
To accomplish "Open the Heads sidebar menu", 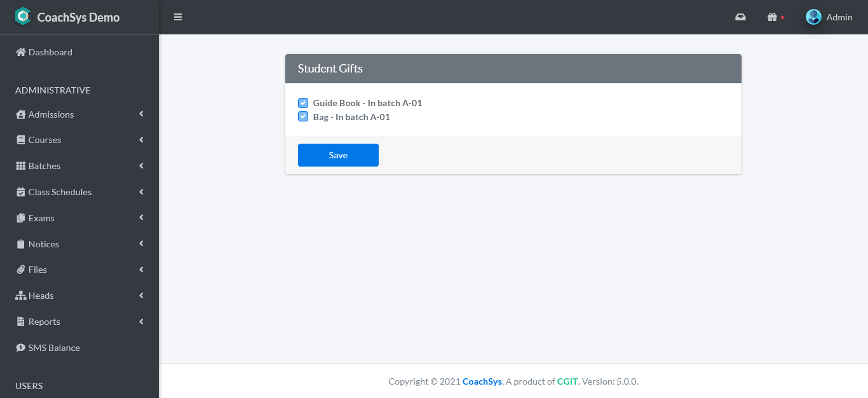I will tap(79, 296).
